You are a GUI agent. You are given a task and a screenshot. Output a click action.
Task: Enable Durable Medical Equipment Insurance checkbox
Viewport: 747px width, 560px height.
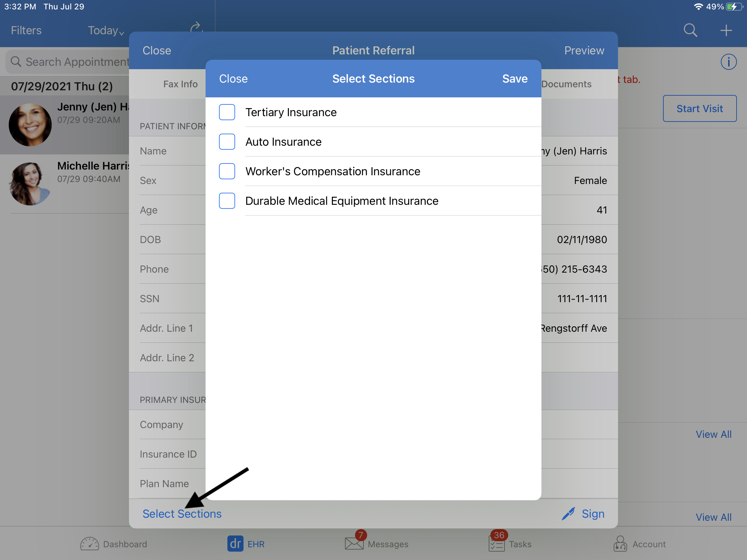tap(227, 201)
